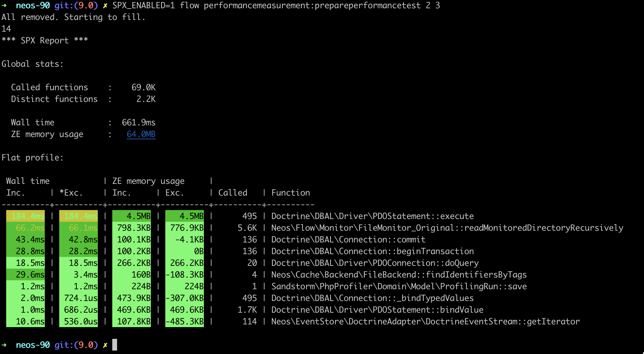Click the Connection::beginTransaction function entry
Viewport: 644px width, 354px height.
click(x=372, y=251)
